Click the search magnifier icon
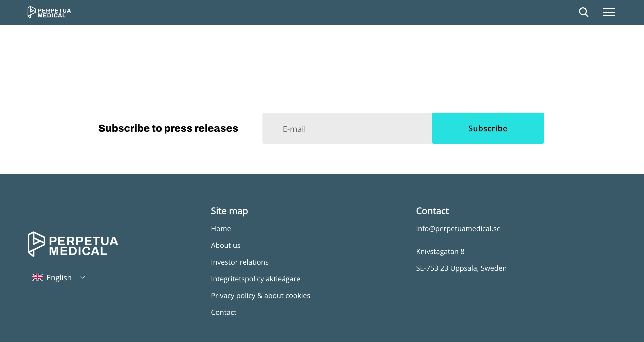The height and width of the screenshot is (342, 644). tap(583, 12)
